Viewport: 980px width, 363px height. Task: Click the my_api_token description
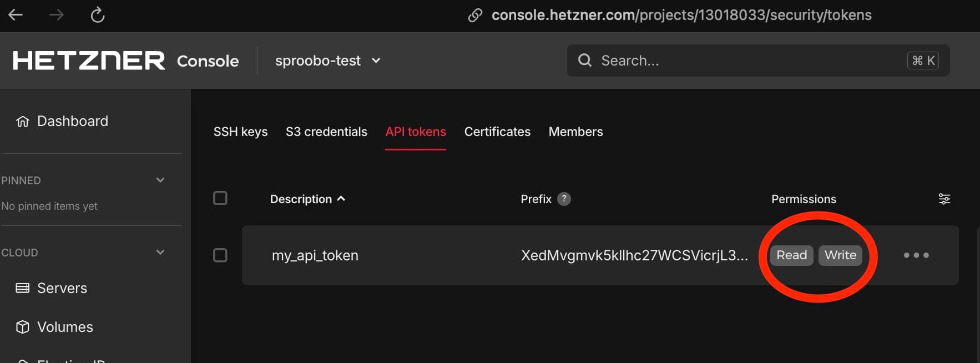coord(315,255)
